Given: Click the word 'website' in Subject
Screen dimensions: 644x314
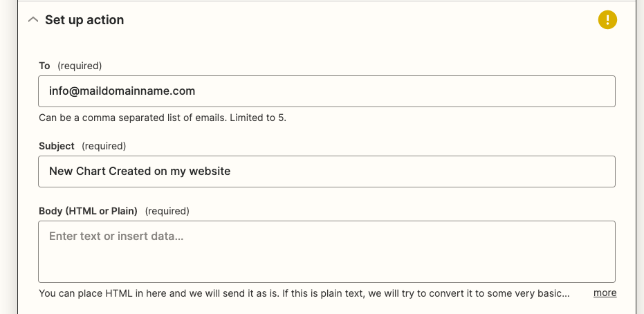Looking at the screenshot, I should click(210, 171).
